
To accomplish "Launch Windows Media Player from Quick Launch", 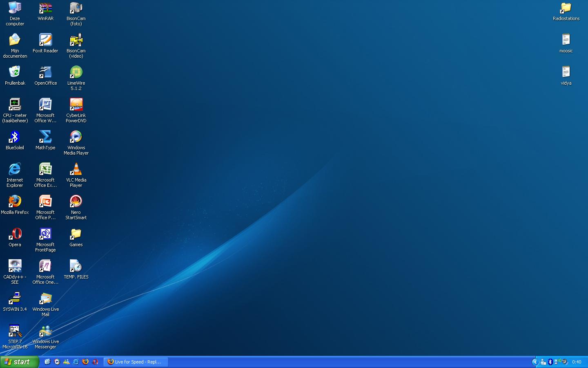I will [x=57, y=362].
